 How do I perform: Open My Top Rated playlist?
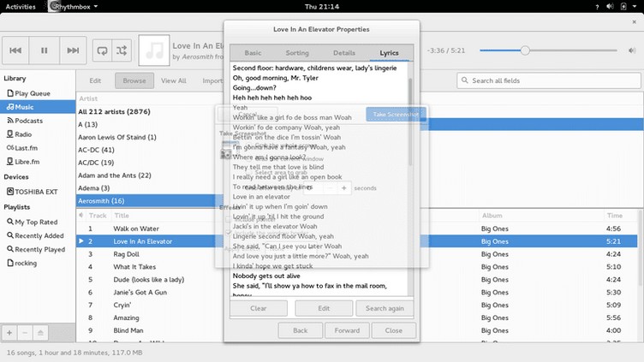point(38,222)
